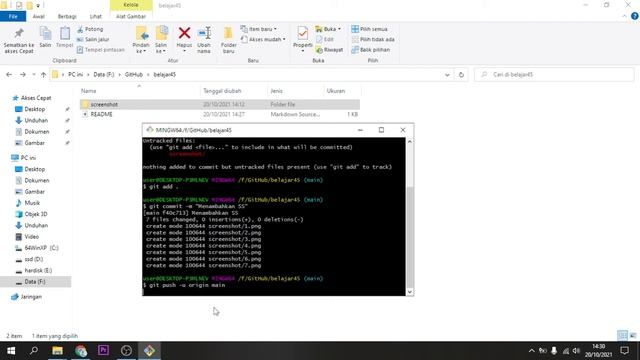Navigate back with the back arrow

pyautogui.click(x=9, y=75)
